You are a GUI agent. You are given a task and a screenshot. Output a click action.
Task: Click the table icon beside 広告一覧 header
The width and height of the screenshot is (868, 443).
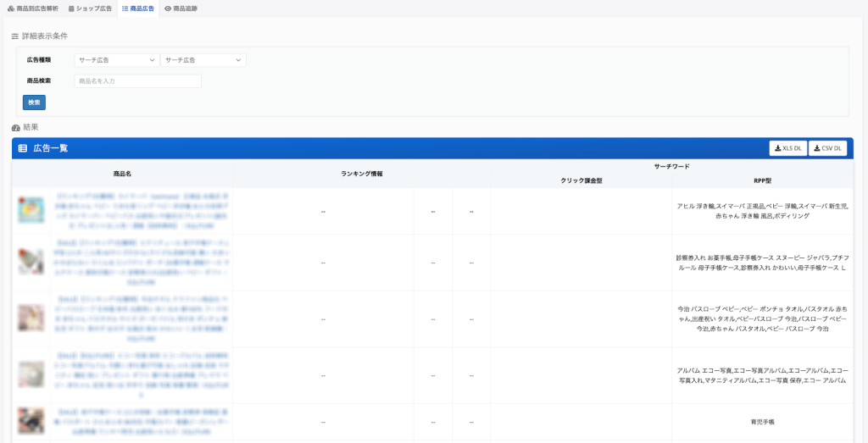tap(23, 148)
